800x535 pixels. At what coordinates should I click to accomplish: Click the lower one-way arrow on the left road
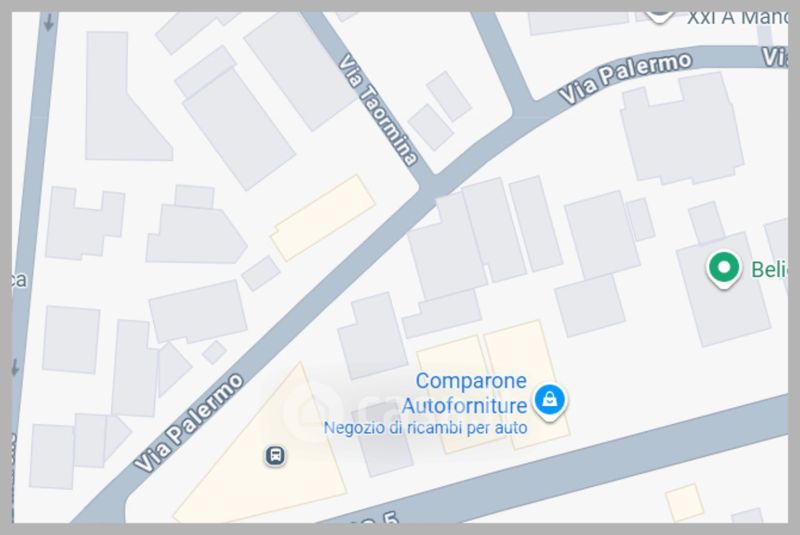15,366
